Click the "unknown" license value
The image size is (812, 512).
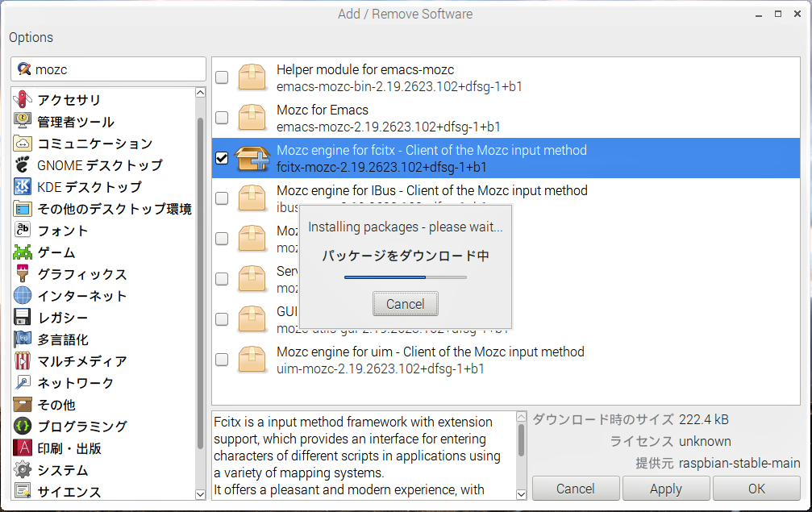coord(705,441)
